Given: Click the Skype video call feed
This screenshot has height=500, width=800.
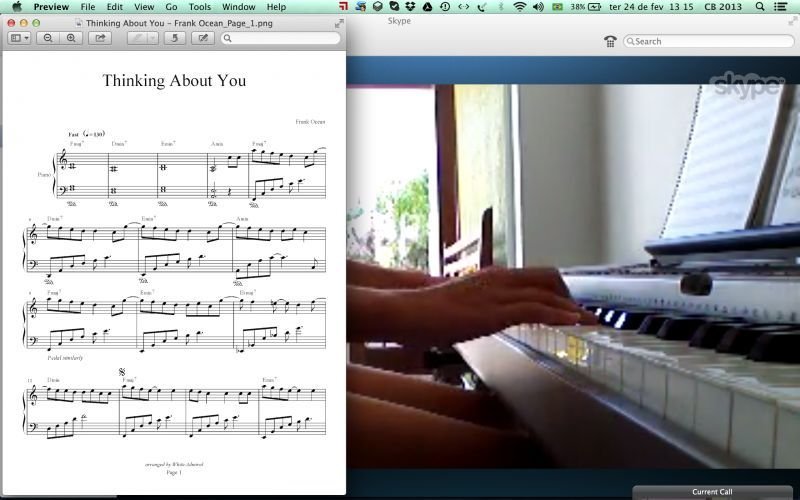Looking at the screenshot, I should 573,276.
